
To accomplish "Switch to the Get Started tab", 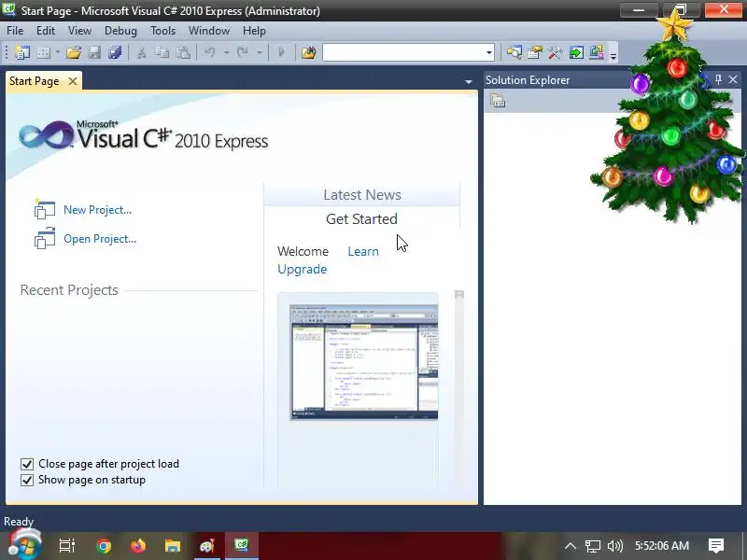I will 361,219.
